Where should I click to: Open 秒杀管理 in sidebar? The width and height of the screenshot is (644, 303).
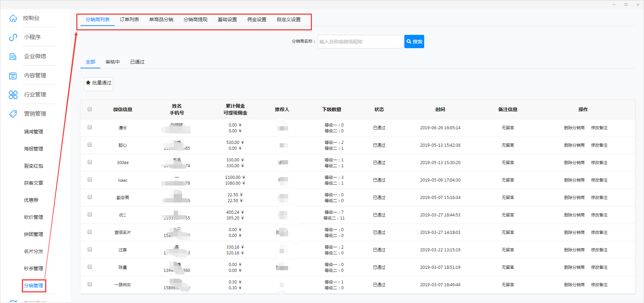click(34, 268)
